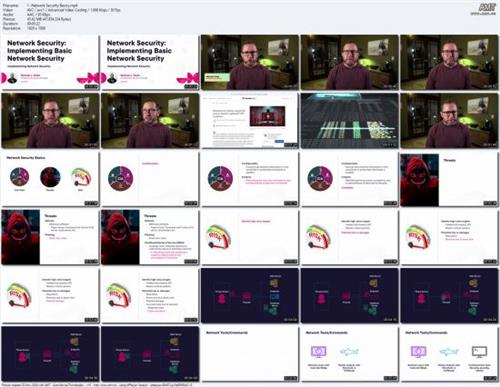Select the Risk gauge slide with a single pink heading

(x=250, y=238)
